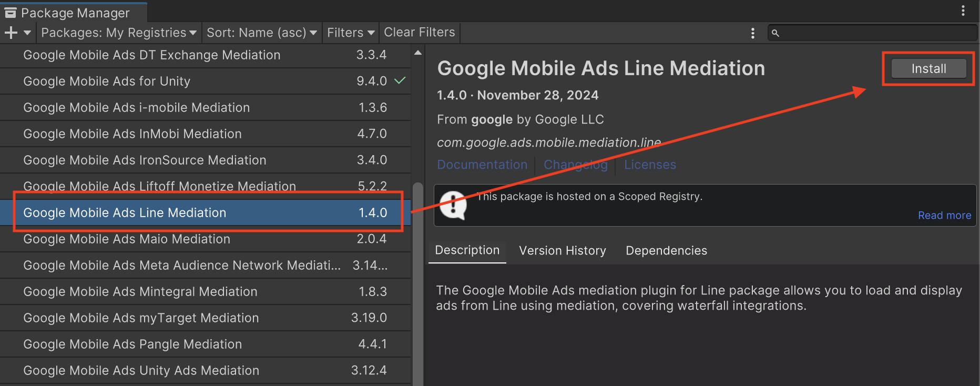This screenshot has height=386, width=980.
Task: Open the add package dropdown arrow
Action: coord(27,33)
